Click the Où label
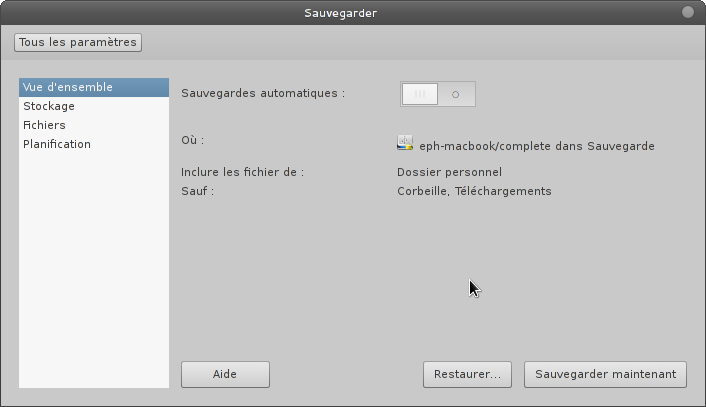Image resolution: width=706 pixels, height=407 pixels. [192, 140]
